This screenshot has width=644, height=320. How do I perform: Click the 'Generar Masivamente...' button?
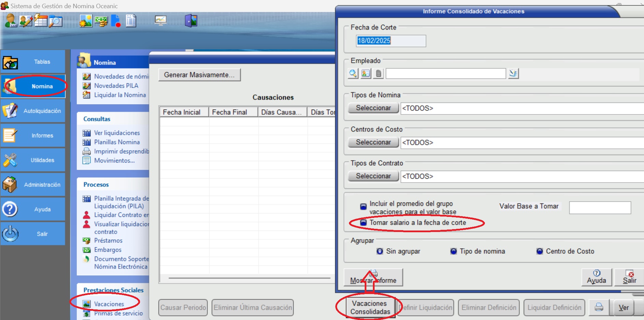click(199, 75)
